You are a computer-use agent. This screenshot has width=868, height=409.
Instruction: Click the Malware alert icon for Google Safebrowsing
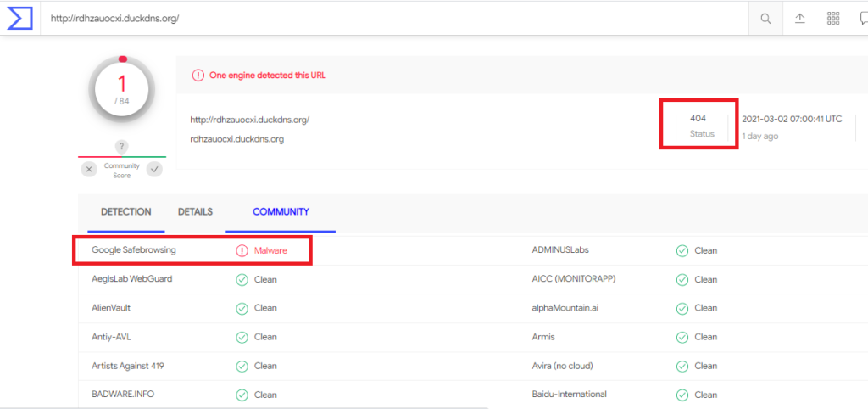[242, 250]
